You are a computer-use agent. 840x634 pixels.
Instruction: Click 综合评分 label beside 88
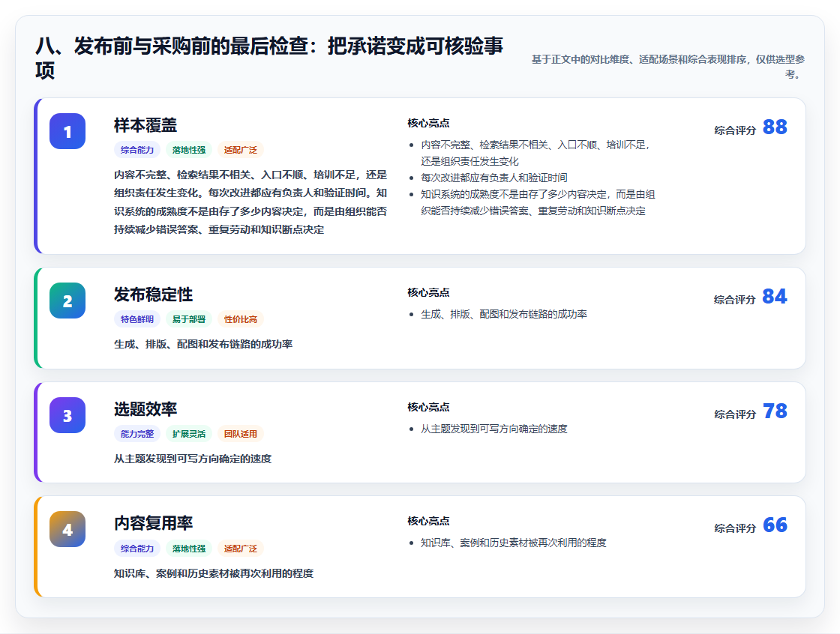[735, 130]
